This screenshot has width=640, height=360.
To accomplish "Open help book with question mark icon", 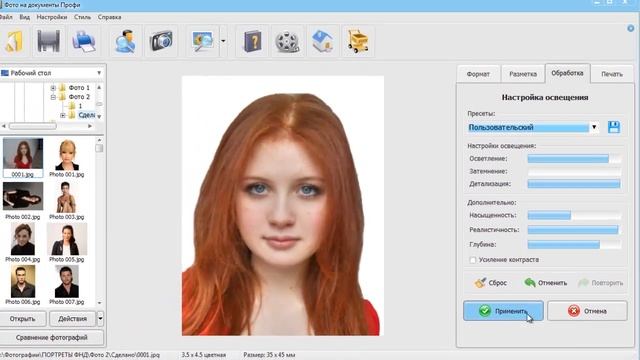I will pyautogui.click(x=252, y=42).
